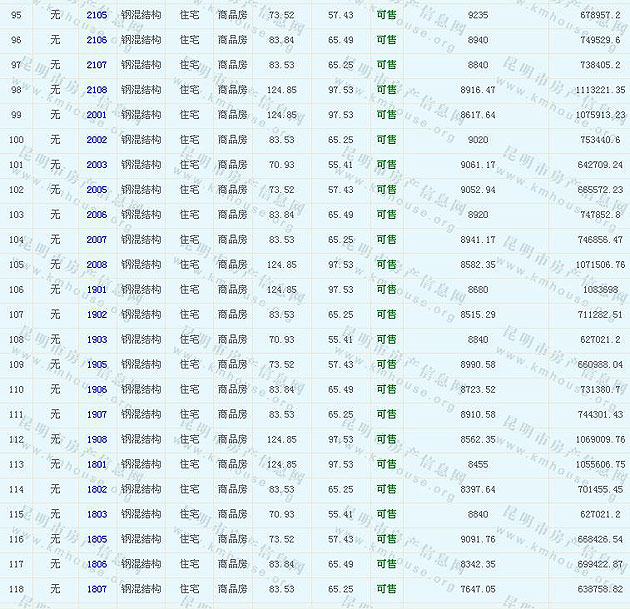Click room 1803 link
Viewport: 630px width, 609px height.
tap(97, 515)
